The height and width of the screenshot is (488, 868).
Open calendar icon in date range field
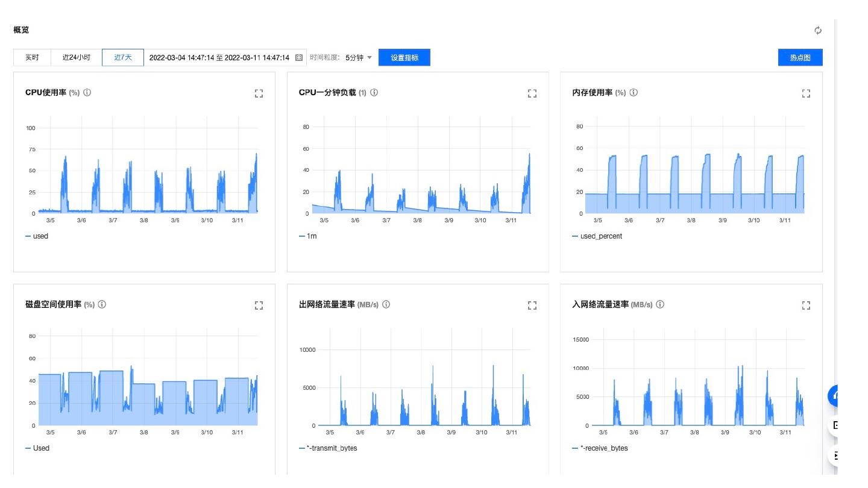pos(299,58)
